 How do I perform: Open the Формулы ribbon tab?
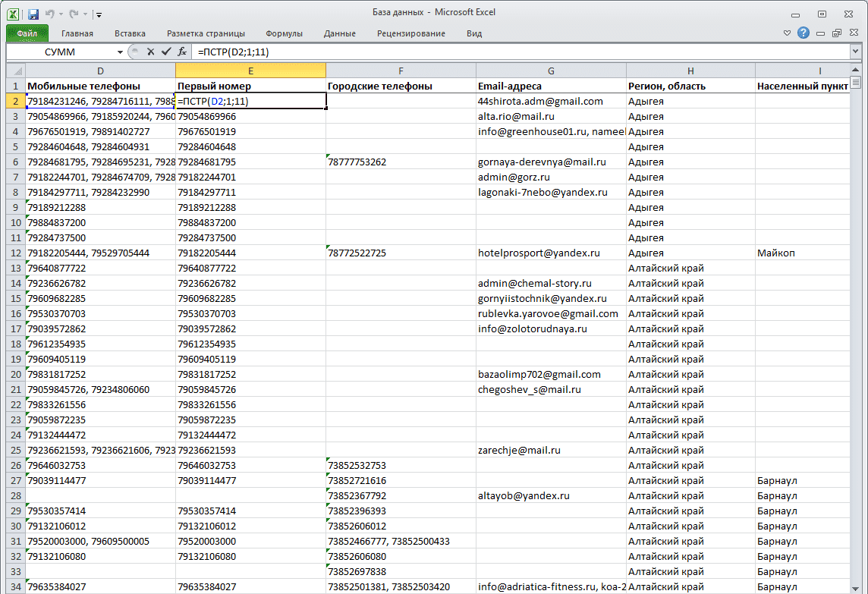(x=284, y=33)
